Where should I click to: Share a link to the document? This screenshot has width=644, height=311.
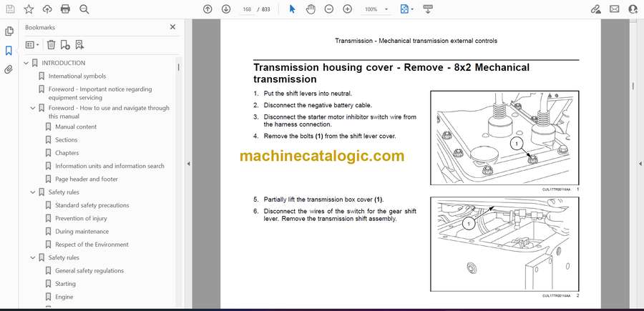(595, 9)
